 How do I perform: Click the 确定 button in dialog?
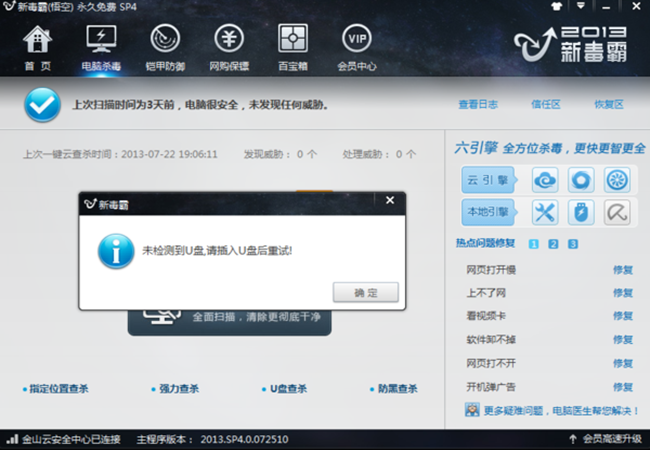point(366,293)
